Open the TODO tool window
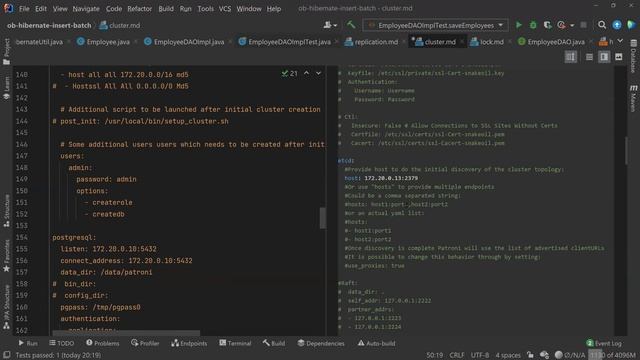Screen dimensions: 640x360 62,343
